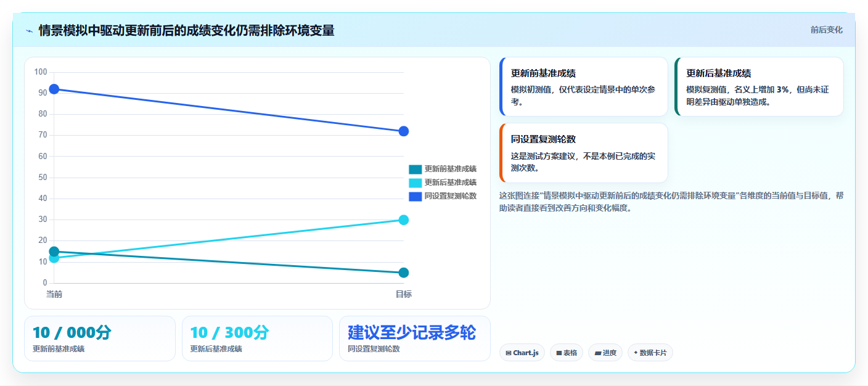
Task: Select the 表格 tag chip
Action: click(x=567, y=353)
